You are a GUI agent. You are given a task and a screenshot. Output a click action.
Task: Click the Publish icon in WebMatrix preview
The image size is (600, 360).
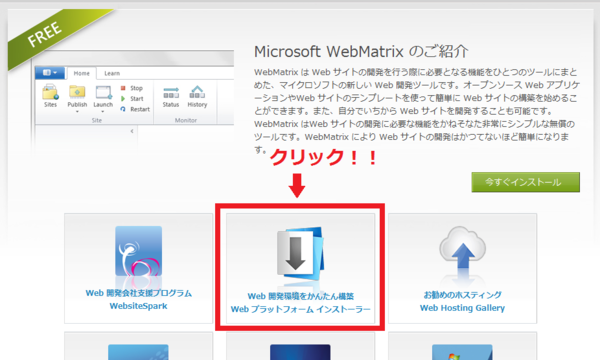click(77, 92)
